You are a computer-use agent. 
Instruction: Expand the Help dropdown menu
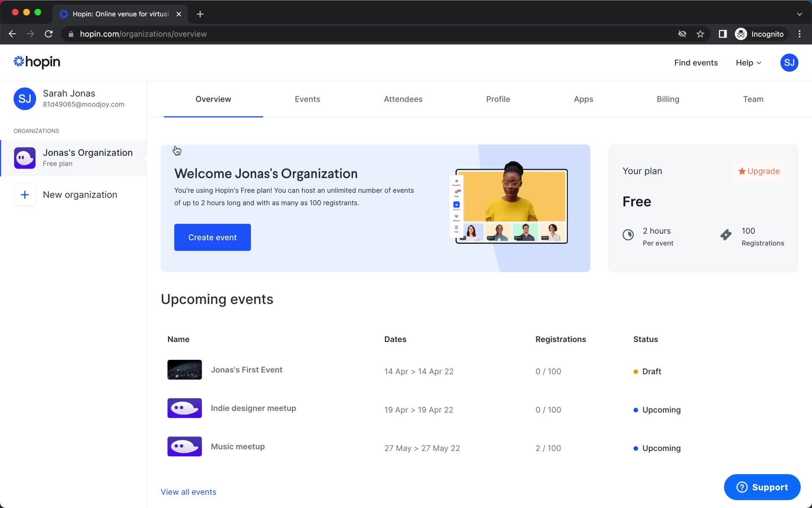tap(749, 63)
